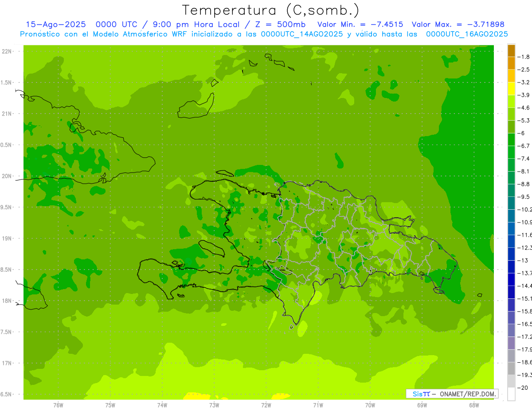This screenshot has width=532, height=411.
Task: Click the lime swatch between -3.9 and -4.6
Action: click(511, 102)
